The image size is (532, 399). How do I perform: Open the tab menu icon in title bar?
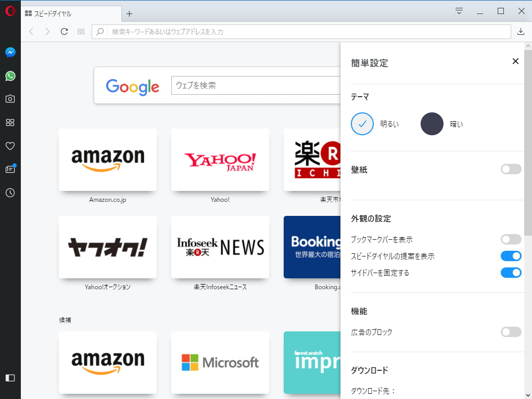pyautogui.click(x=459, y=11)
